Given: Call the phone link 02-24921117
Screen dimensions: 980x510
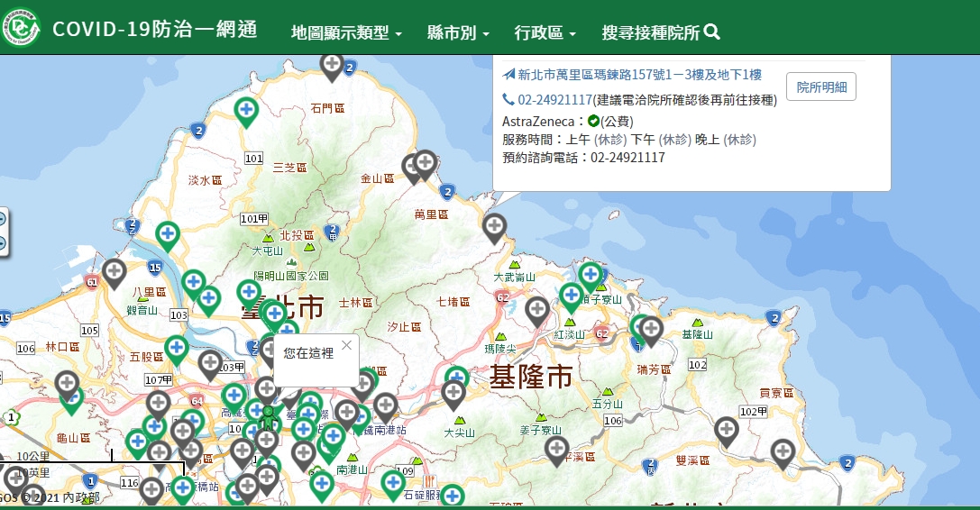Looking at the screenshot, I should coord(554,100).
